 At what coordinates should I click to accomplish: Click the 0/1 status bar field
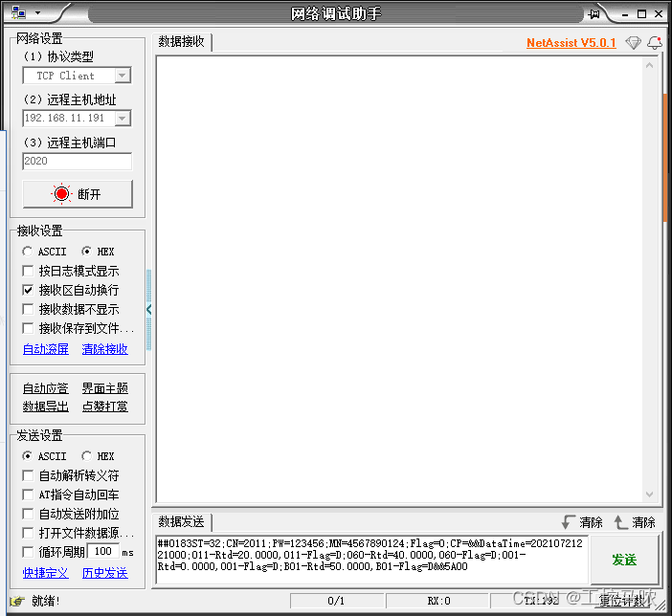pyautogui.click(x=336, y=601)
